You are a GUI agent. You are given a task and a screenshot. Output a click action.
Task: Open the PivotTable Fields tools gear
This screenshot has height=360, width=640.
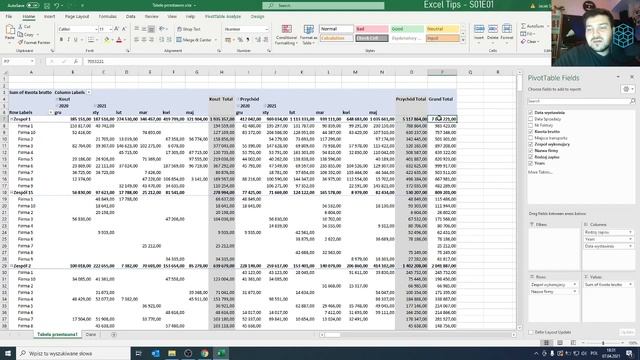(x=627, y=89)
